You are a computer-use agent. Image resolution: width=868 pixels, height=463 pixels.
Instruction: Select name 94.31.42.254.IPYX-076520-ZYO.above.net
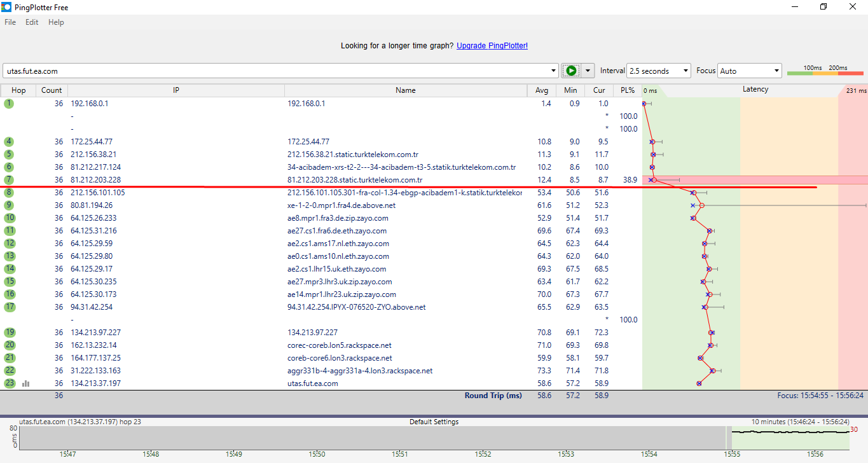[357, 307]
